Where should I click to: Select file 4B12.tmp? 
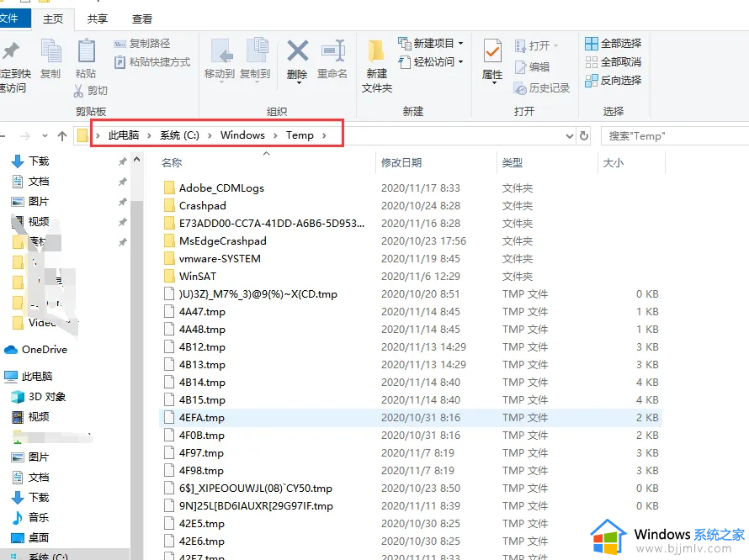coord(202,347)
